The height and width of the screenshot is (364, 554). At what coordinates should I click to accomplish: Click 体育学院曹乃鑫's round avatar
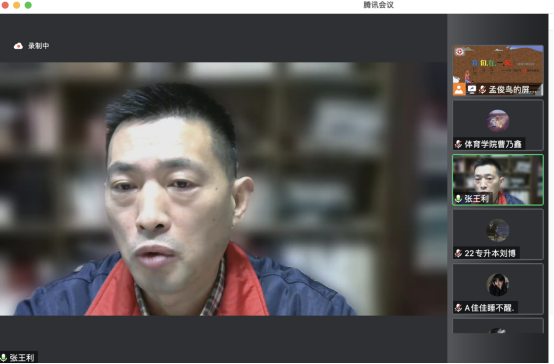498,121
